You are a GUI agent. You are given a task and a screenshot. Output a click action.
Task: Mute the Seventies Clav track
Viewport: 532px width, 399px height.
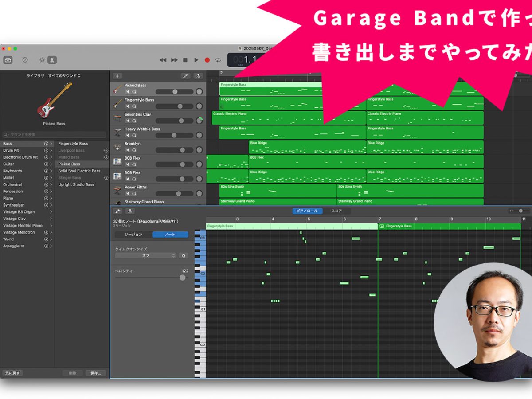[128, 121]
